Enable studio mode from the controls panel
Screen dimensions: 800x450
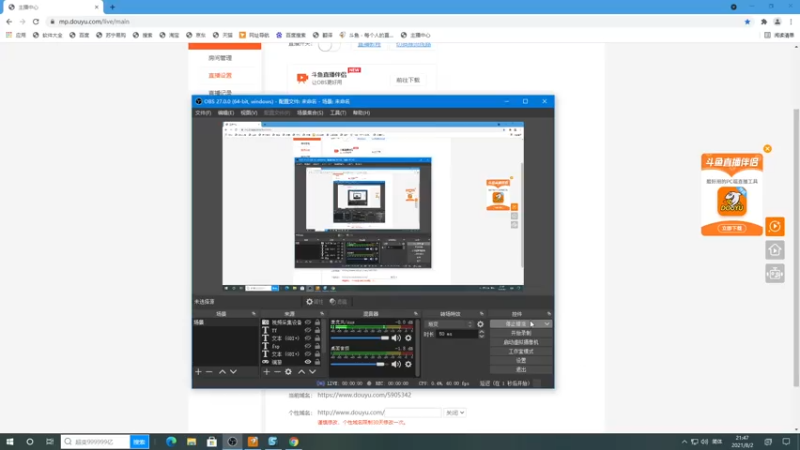(x=521, y=352)
